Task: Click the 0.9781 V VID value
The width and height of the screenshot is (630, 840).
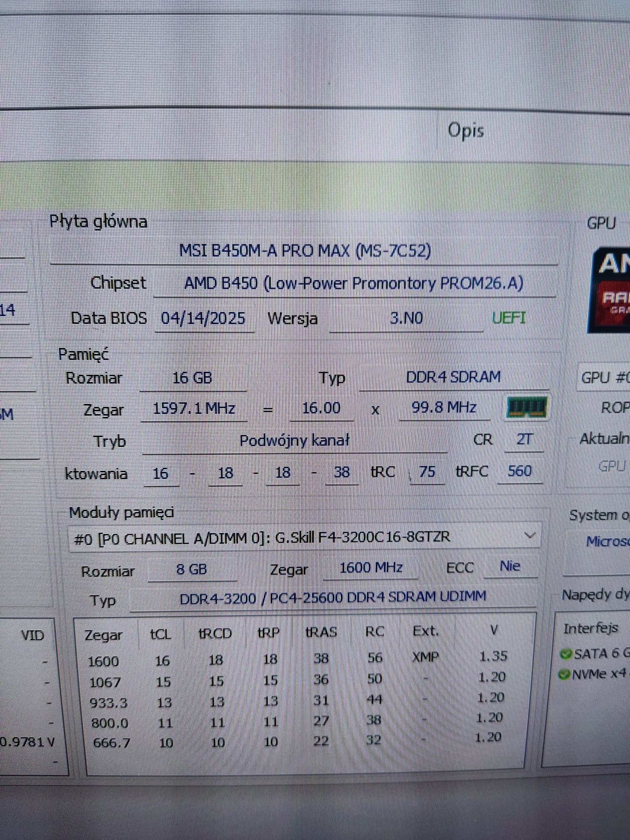Action: 27,742
